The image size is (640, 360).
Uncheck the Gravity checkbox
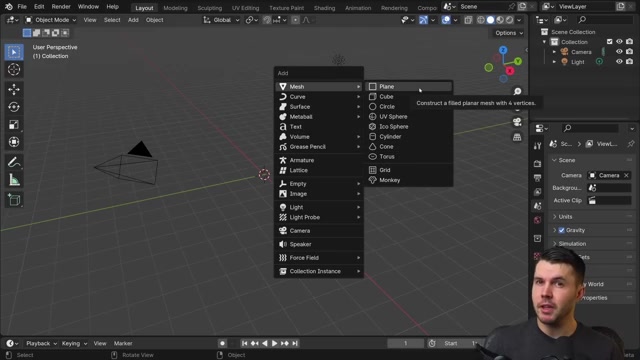click(x=562, y=230)
